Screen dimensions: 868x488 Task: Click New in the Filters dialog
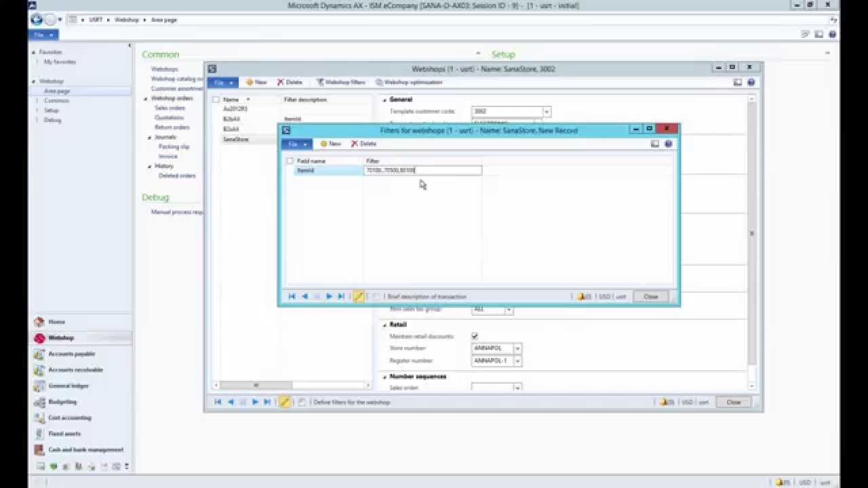331,144
